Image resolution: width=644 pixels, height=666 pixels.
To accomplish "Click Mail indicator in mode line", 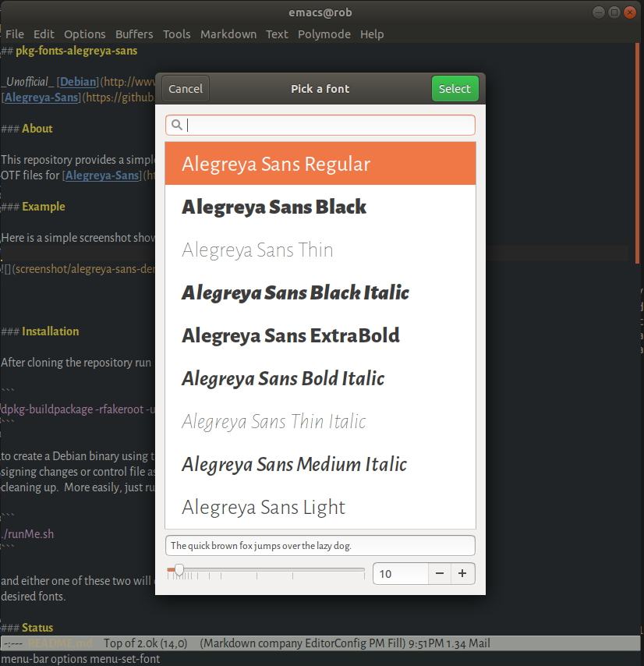I will [x=479, y=643].
